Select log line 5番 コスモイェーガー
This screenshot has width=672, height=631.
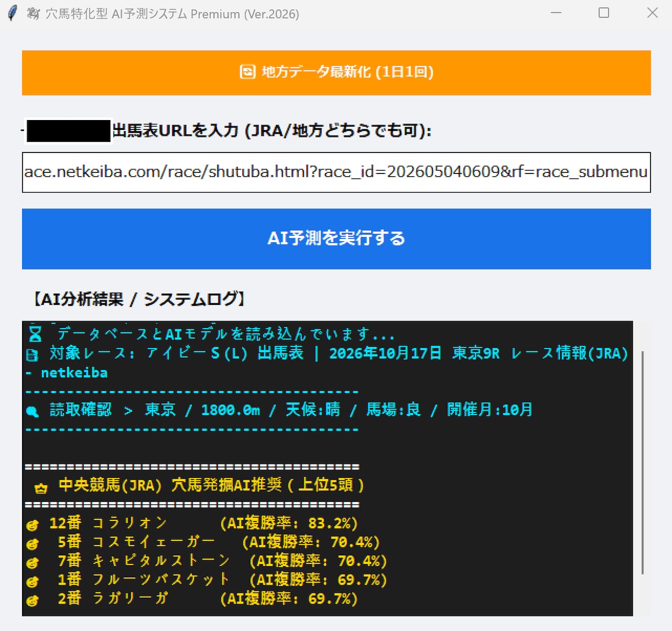(203, 542)
